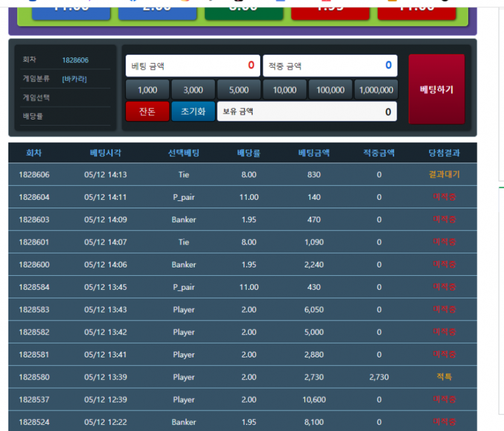Image resolution: width=504 pixels, height=431 pixels.
Task: Click the 보유 금액 field
Action: coord(307,112)
